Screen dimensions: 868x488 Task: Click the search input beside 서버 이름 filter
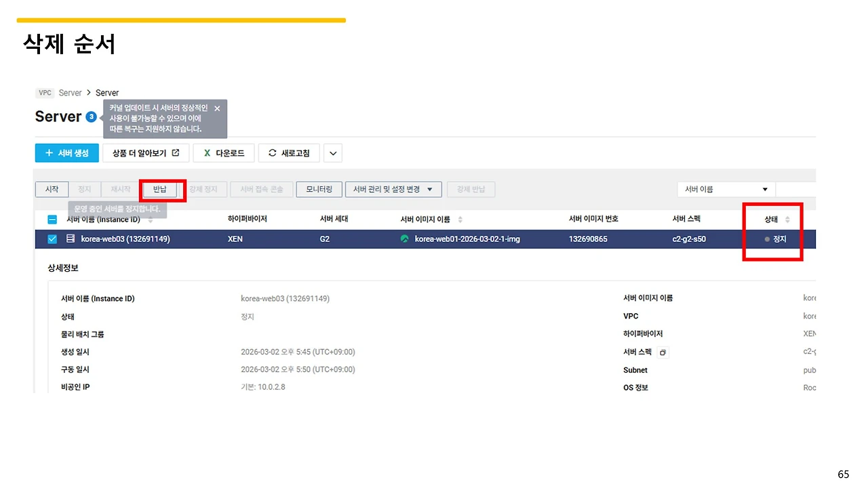(795, 189)
